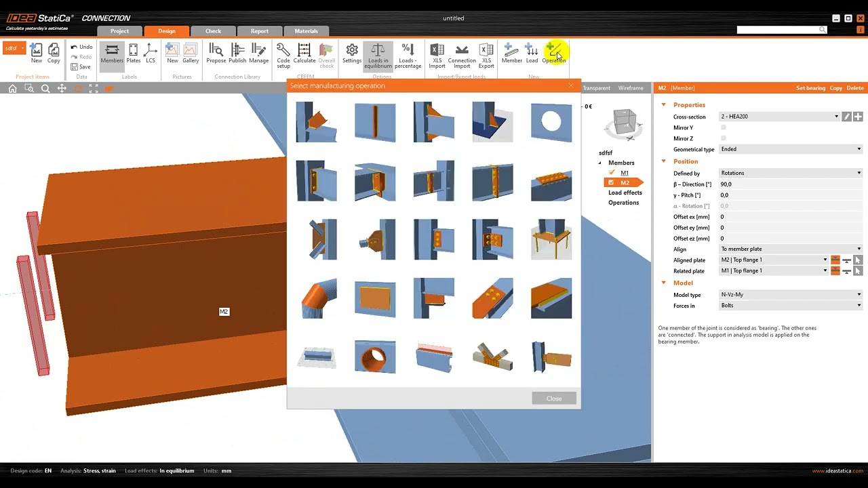
Task: Toggle Loads in equilibrium
Action: point(378,56)
